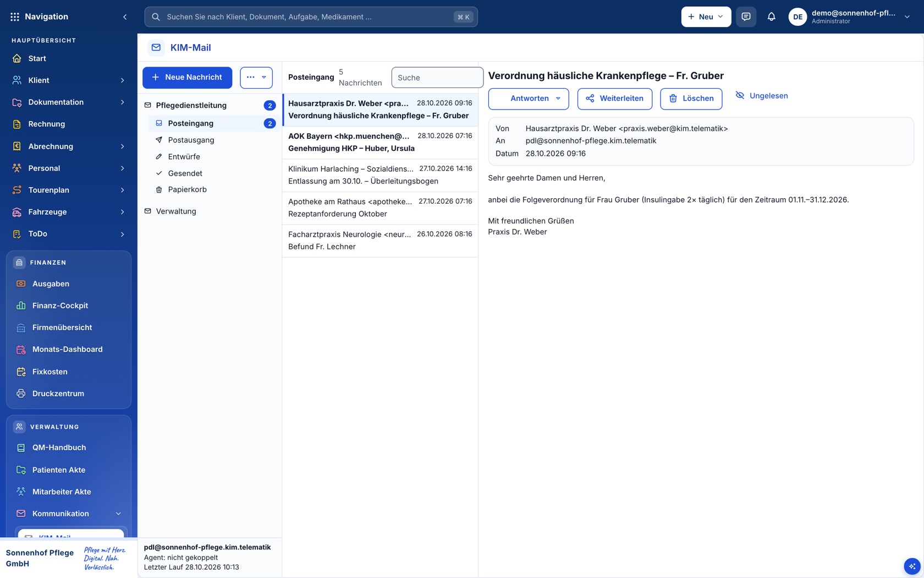Viewport: 924px width, 578px height.
Task: Open the chat messages icon in header
Action: tap(746, 17)
